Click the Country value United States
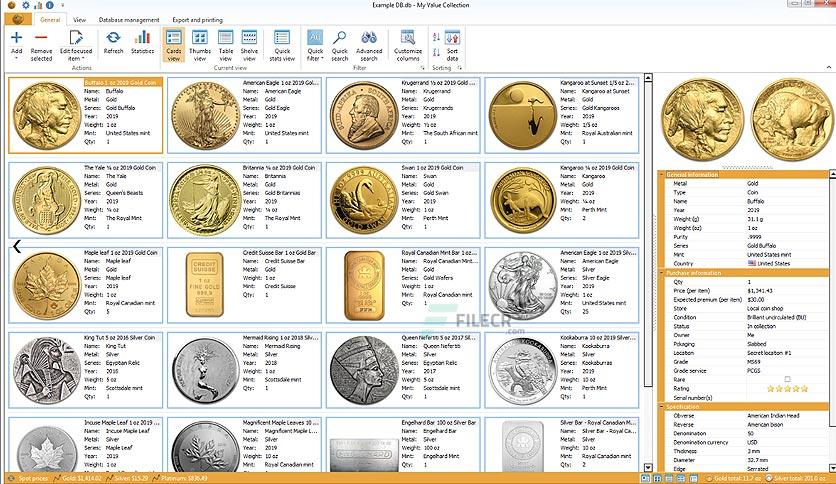This screenshot has height=484, width=836. click(768, 263)
